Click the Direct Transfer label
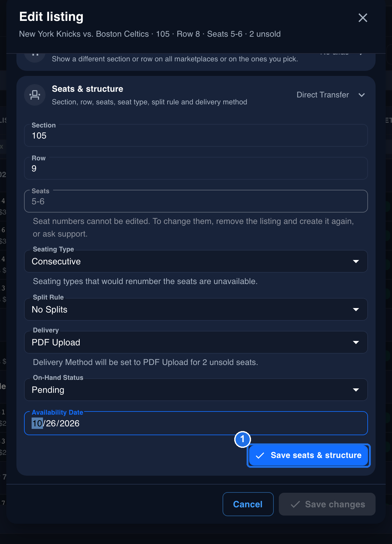Image resolution: width=392 pixels, height=544 pixels. tap(323, 95)
